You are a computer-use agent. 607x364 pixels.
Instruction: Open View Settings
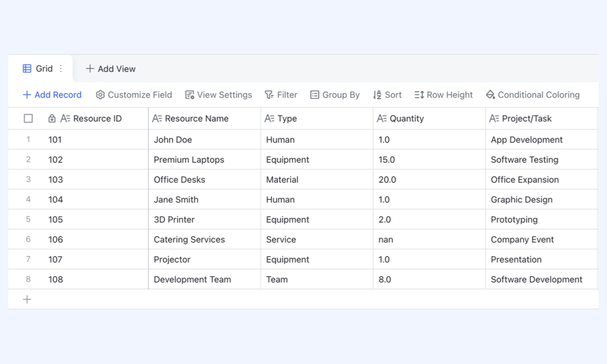coord(219,95)
